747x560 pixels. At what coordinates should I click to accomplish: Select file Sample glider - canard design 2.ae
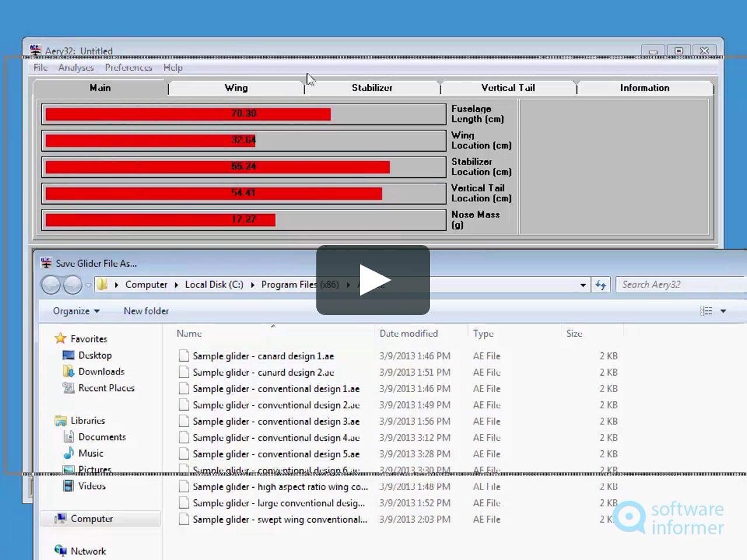263,372
